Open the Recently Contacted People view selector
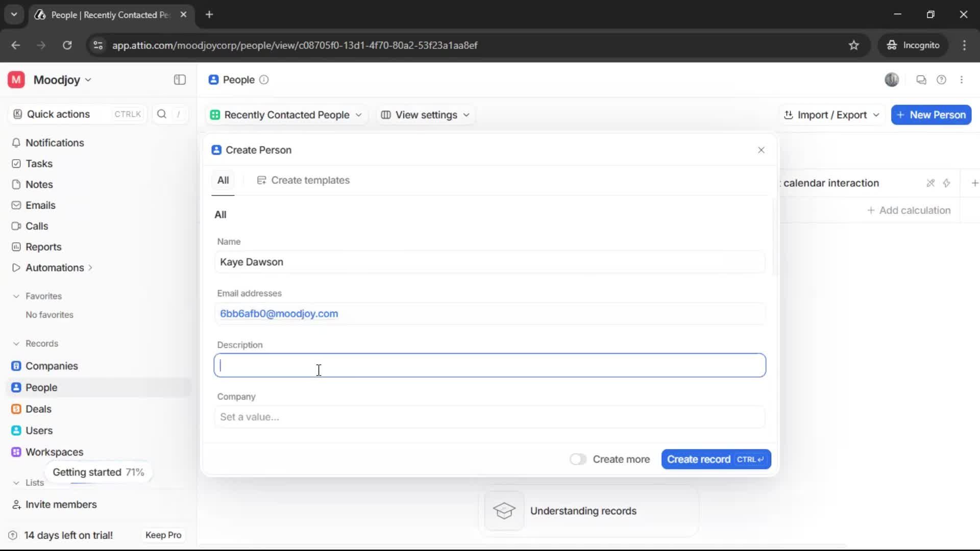Viewport: 980px width, 551px height. click(286, 115)
